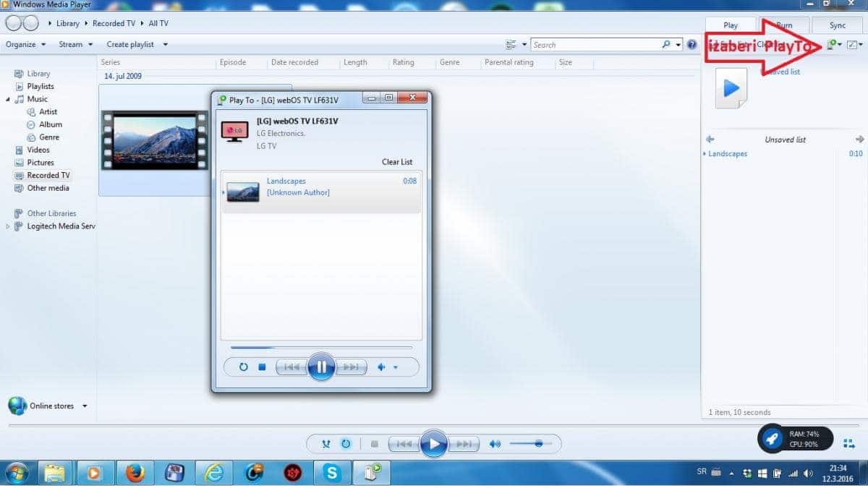This screenshot has height=488, width=868.
Task: Open the View options dropdown arrow
Action: click(524, 45)
